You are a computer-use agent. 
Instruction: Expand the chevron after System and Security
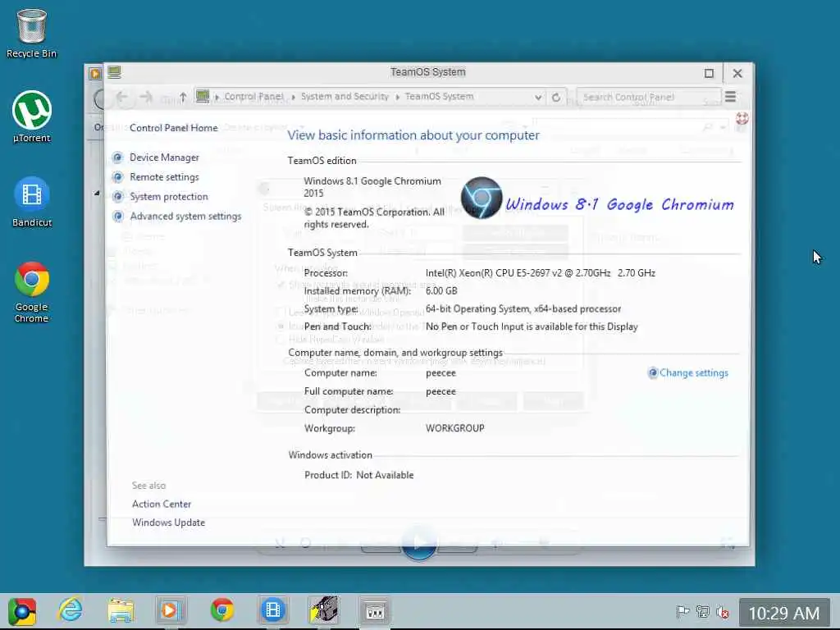[x=398, y=97]
